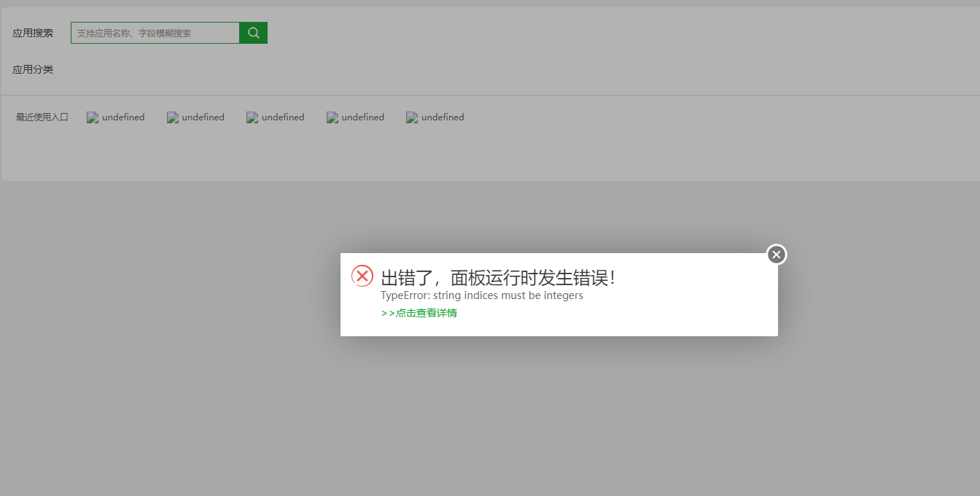Click the 出错了 error dialog title
The width and height of the screenshot is (980, 496).
pyautogui.click(x=498, y=278)
